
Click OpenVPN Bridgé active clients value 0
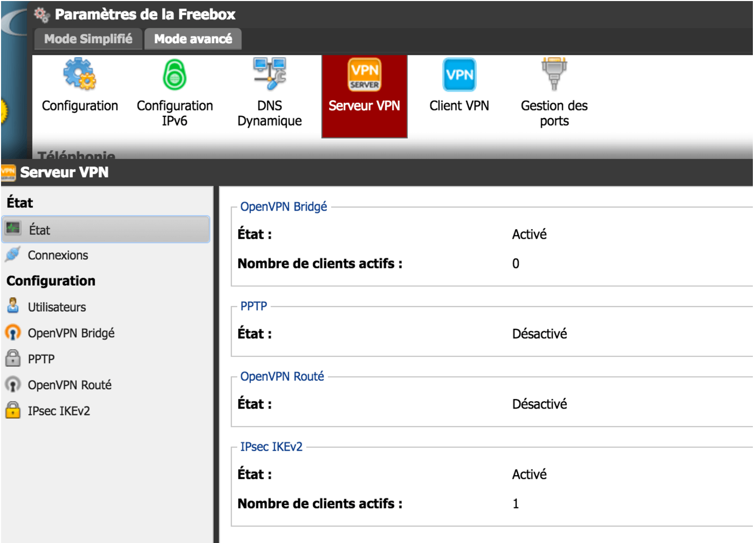point(516,264)
